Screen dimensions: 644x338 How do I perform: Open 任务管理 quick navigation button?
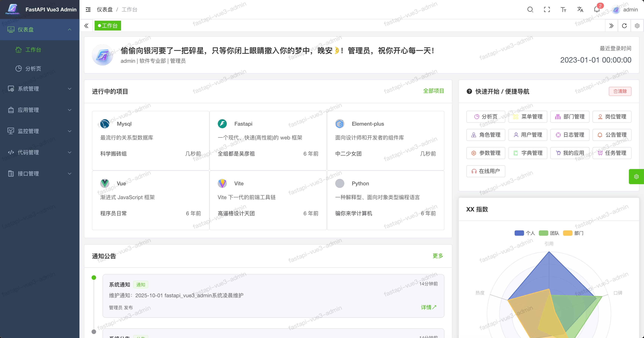612,153
